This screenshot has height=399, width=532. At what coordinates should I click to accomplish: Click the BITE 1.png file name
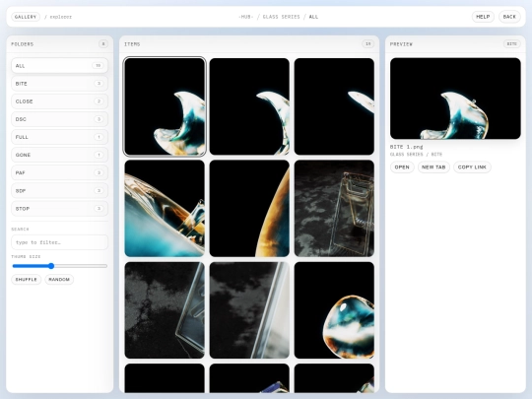[407, 147]
